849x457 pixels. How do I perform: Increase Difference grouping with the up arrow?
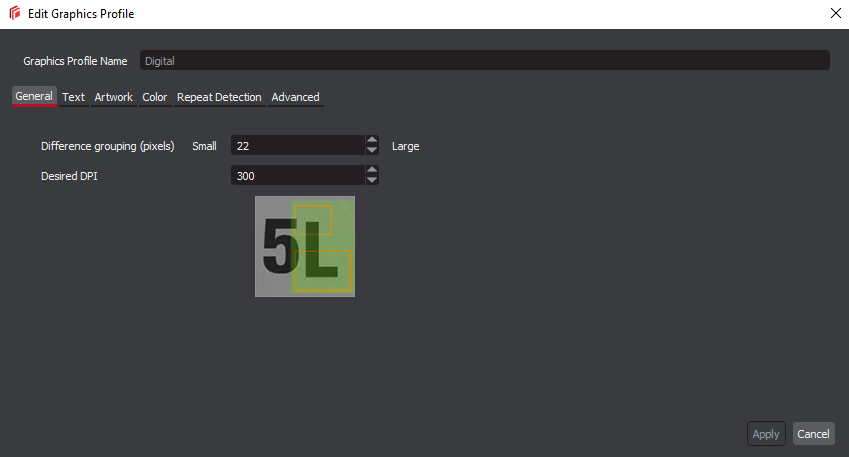(x=372, y=141)
